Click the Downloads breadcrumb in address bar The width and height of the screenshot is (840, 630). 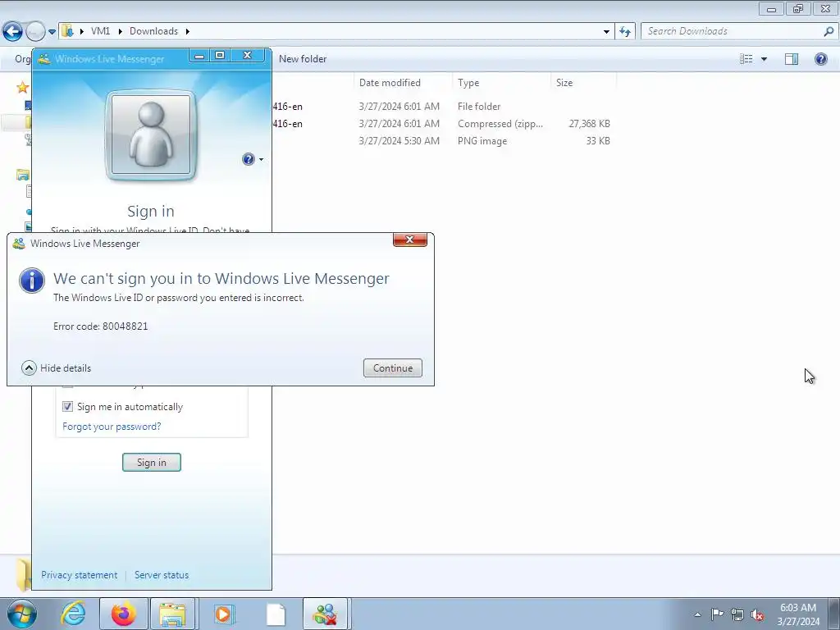click(x=153, y=31)
